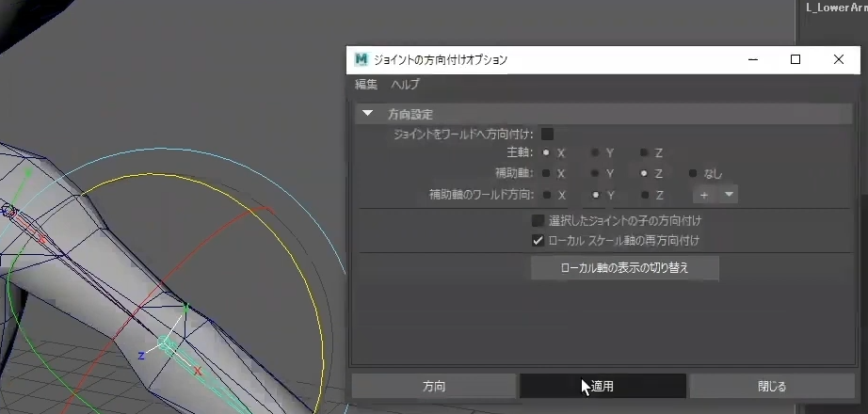Select Y for 補助軸
The width and height of the screenshot is (868, 414).
[595, 173]
